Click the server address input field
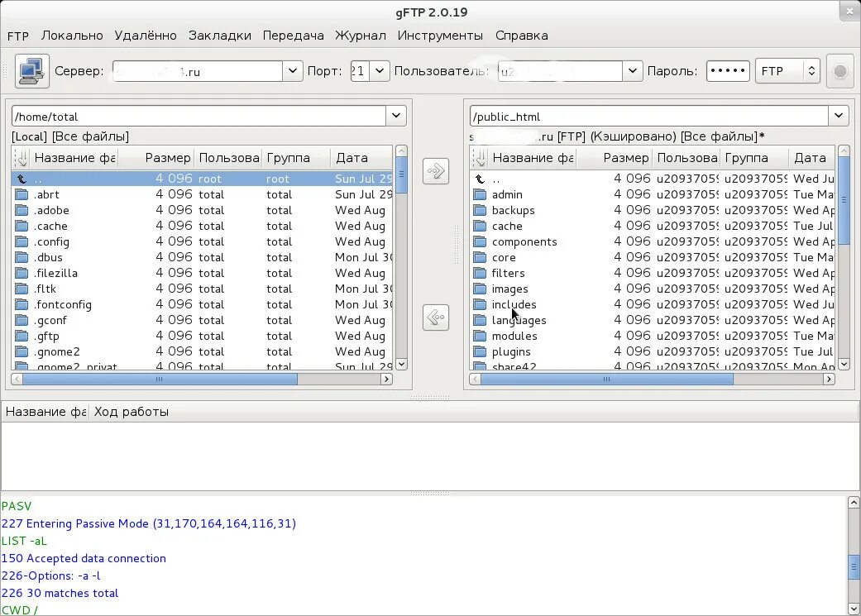The image size is (861, 616). click(198, 71)
